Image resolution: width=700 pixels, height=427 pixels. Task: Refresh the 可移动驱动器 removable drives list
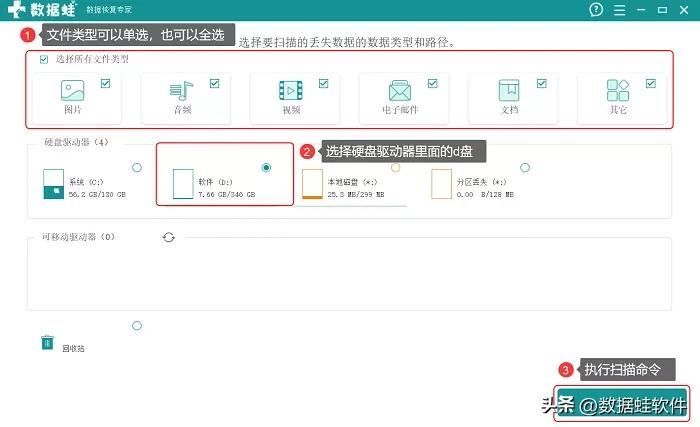168,237
